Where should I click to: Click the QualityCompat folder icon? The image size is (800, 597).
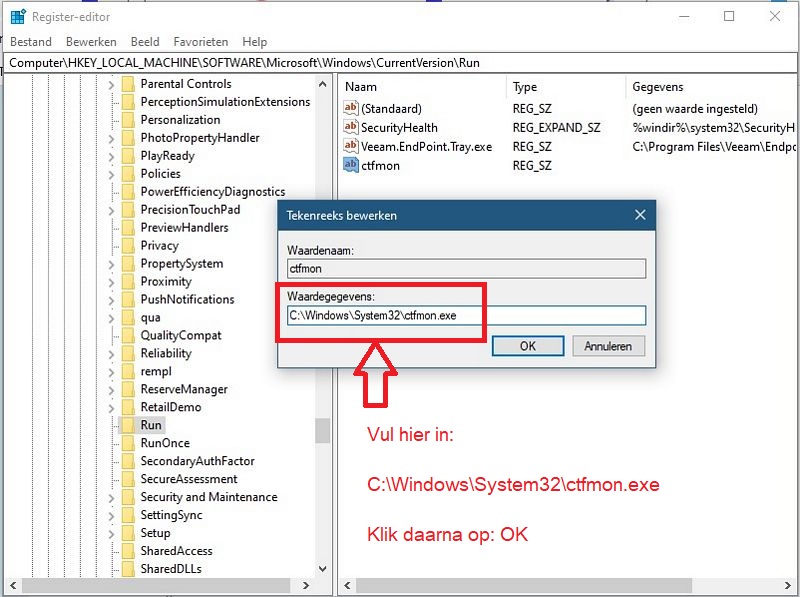pos(128,335)
